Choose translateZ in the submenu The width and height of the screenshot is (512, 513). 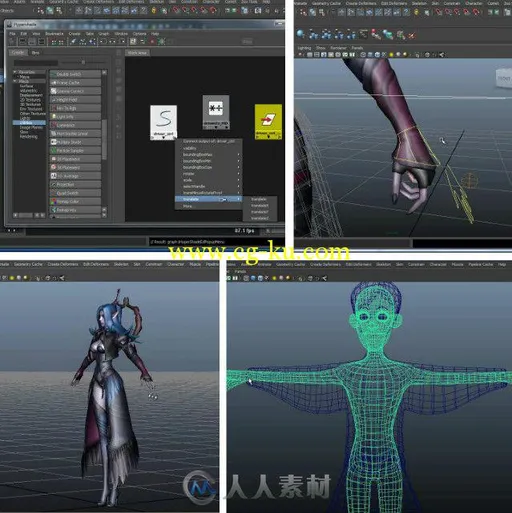(260, 218)
